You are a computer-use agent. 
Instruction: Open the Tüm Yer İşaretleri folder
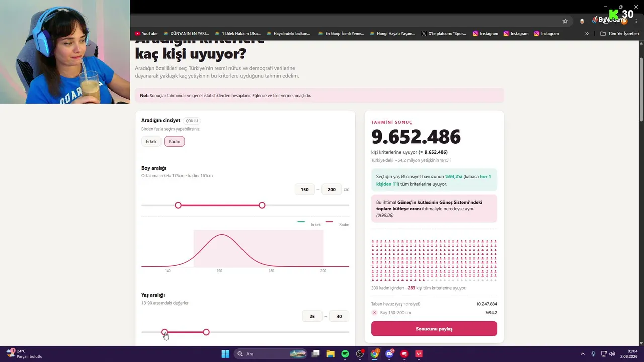620,34
